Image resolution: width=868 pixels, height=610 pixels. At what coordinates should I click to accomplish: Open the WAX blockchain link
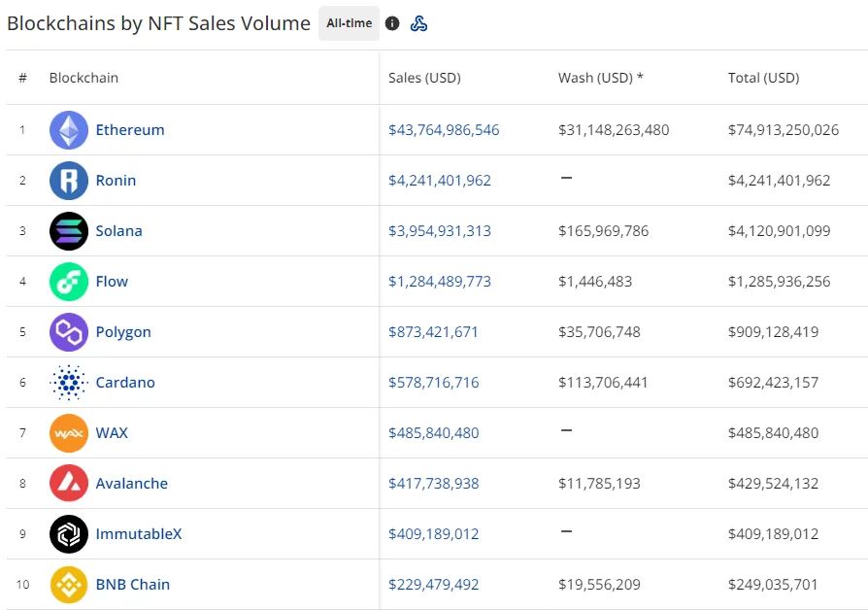point(112,432)
